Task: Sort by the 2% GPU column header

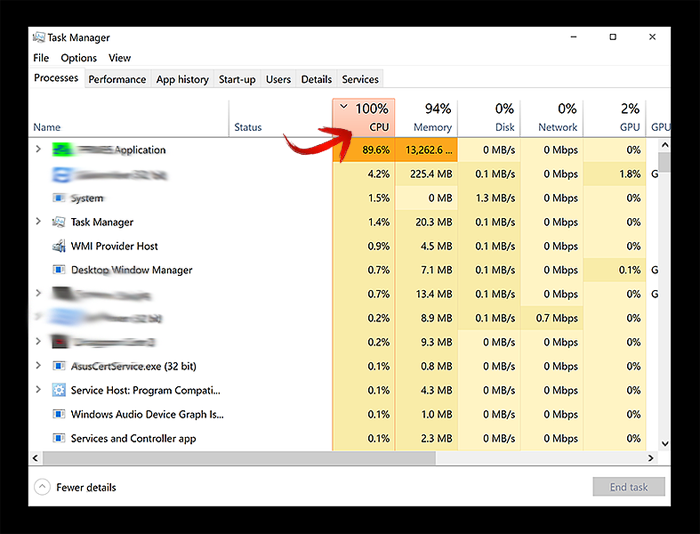Action: click(615, 118)
